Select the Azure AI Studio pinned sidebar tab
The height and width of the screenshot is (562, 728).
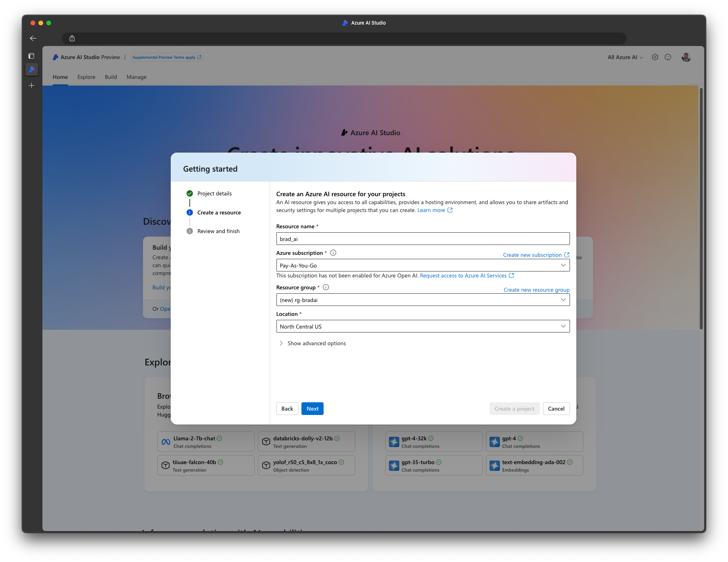32,69
